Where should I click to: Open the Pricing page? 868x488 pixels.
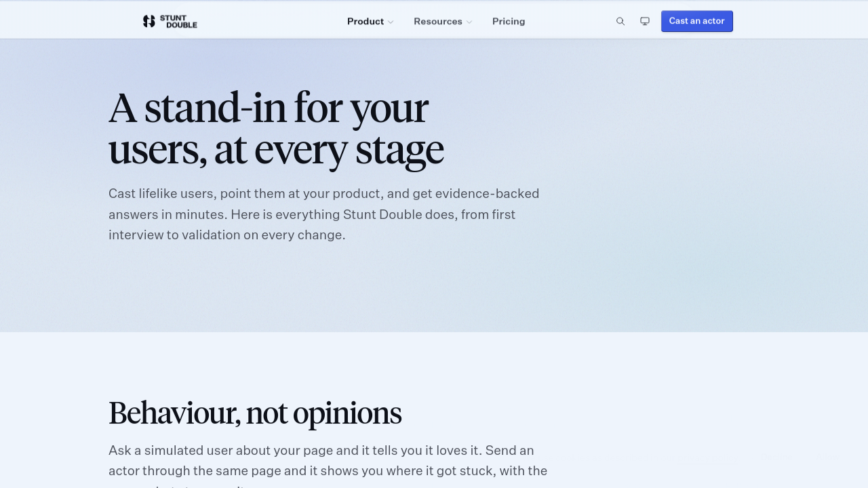(509, 21)
